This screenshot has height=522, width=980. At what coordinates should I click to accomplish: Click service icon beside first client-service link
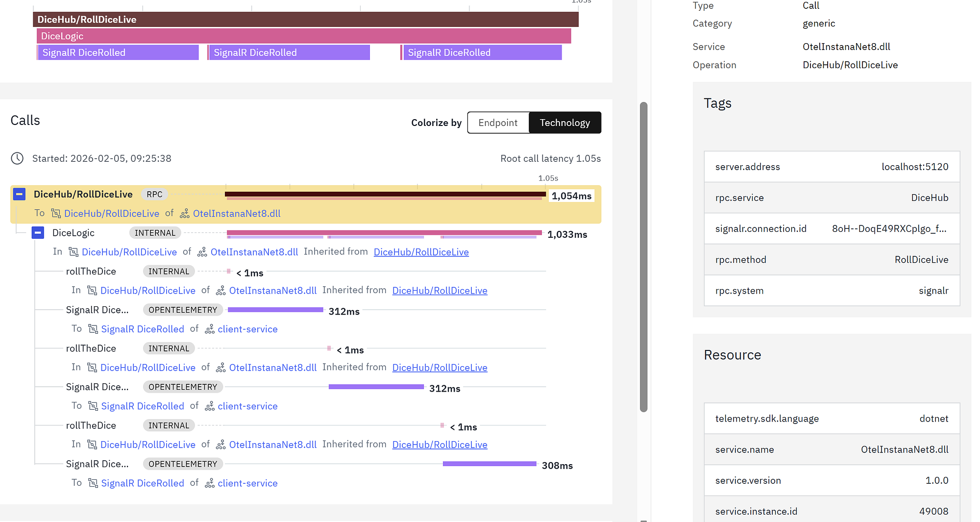coord(210,329)
